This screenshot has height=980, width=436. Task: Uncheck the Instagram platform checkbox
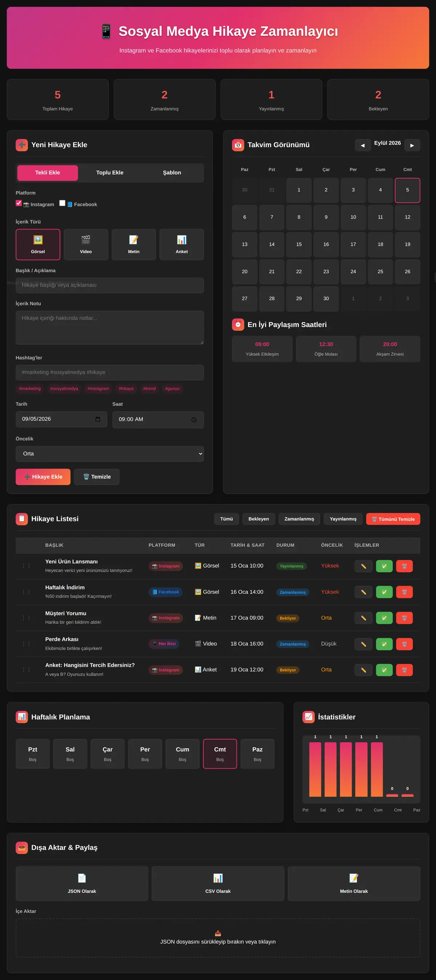(x=19, y=203)
